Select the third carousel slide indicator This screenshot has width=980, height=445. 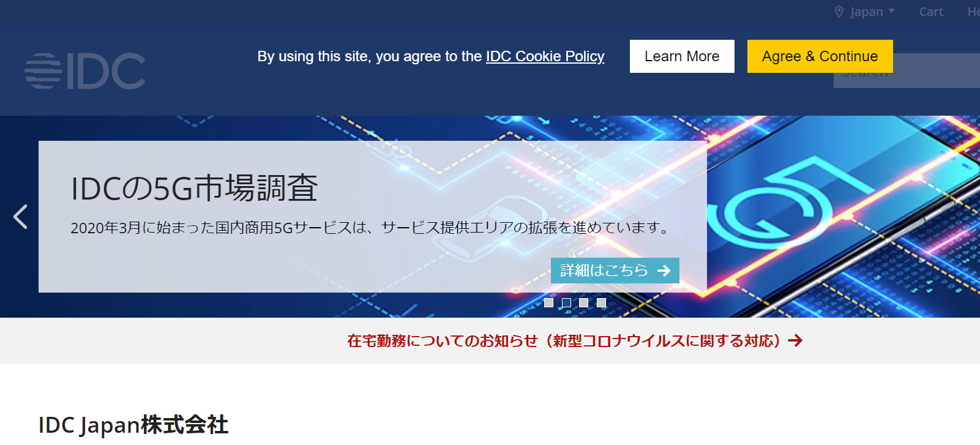584,303
